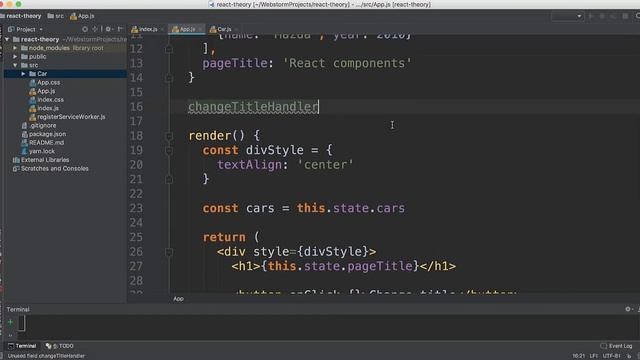Select index.css in project tree
Image resolution: width=640 pixels, height=360 pixels.
50,100
